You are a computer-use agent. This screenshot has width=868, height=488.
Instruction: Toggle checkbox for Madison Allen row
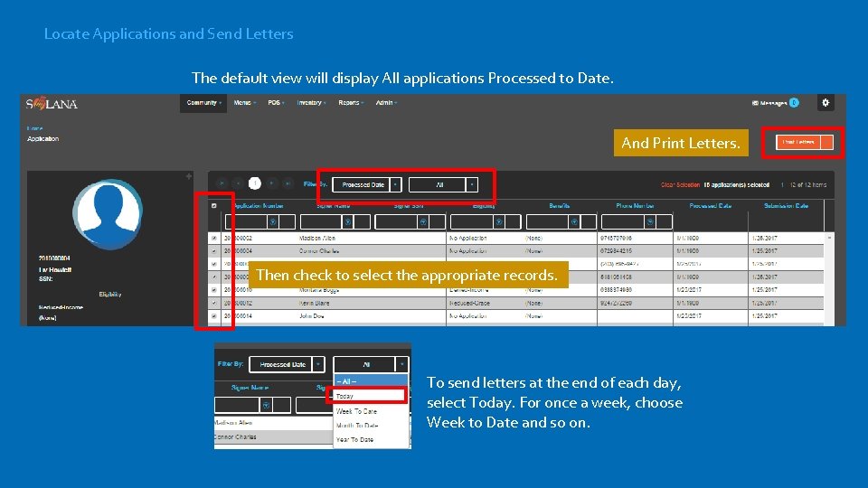click(x=214, y=238)
